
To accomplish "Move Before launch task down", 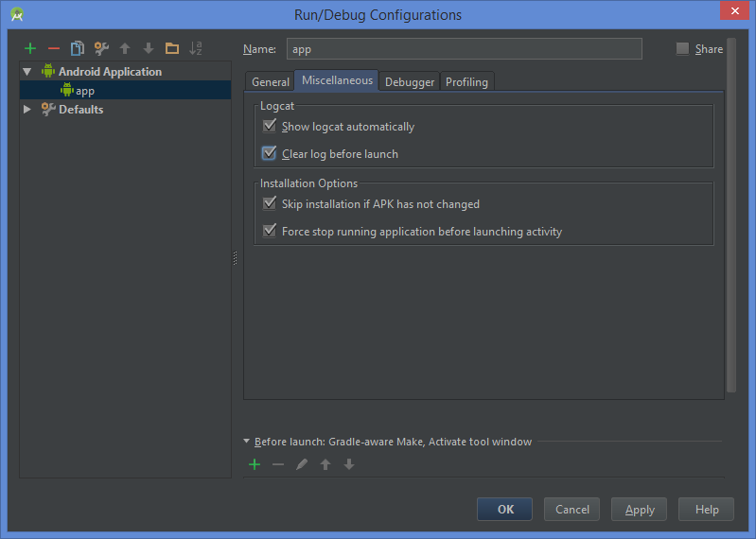I will [x=349, y=464].
